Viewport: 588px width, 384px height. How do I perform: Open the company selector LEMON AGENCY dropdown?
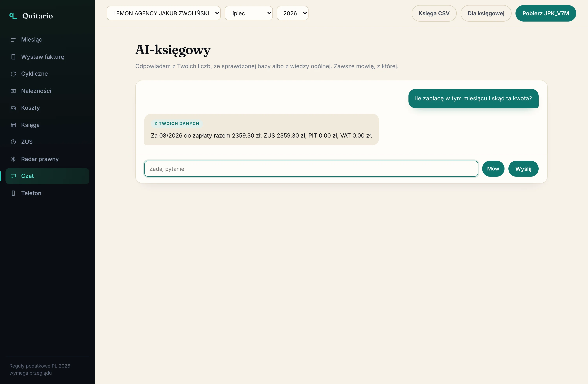pyautogui.click(x=163, y=13)
